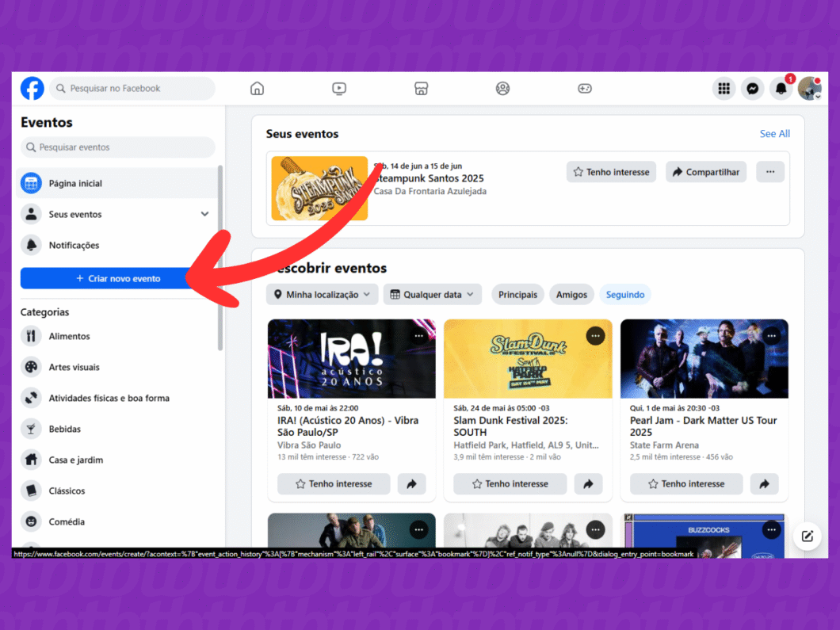Open more options on IRA! event card

click(x=419, y=336)
